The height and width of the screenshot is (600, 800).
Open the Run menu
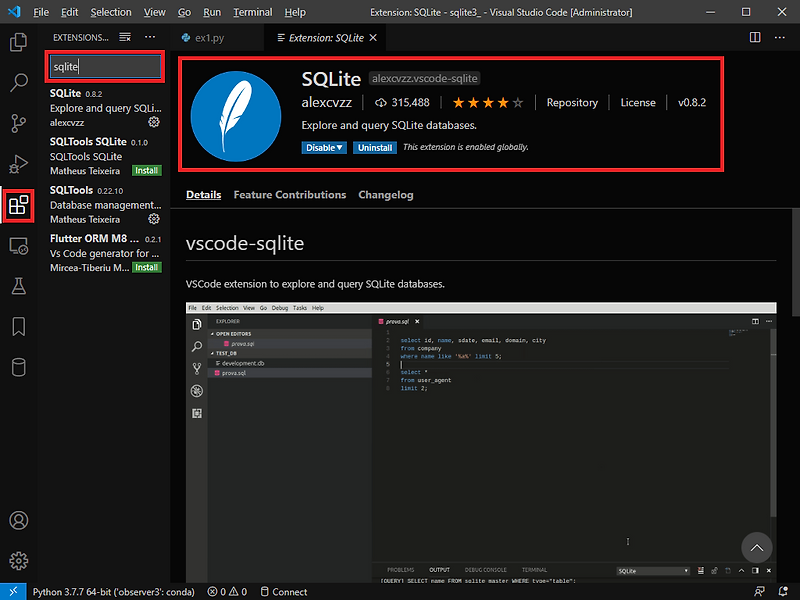(x=212, y=12)
